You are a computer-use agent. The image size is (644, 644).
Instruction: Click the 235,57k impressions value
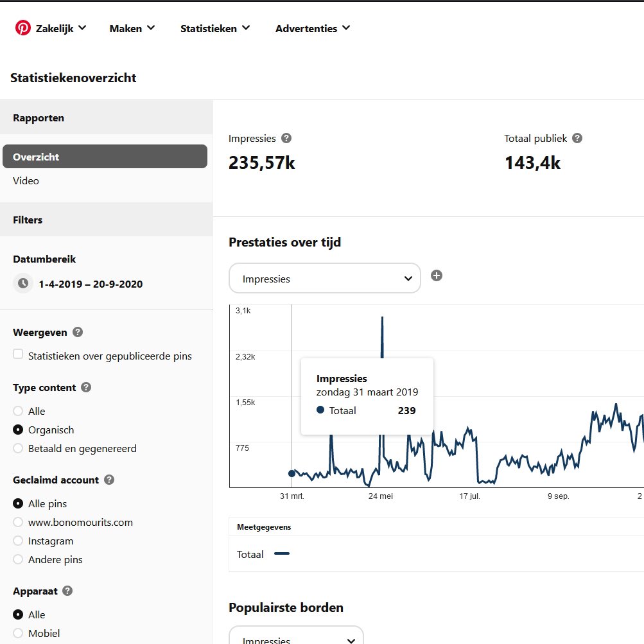coord(261,162)
